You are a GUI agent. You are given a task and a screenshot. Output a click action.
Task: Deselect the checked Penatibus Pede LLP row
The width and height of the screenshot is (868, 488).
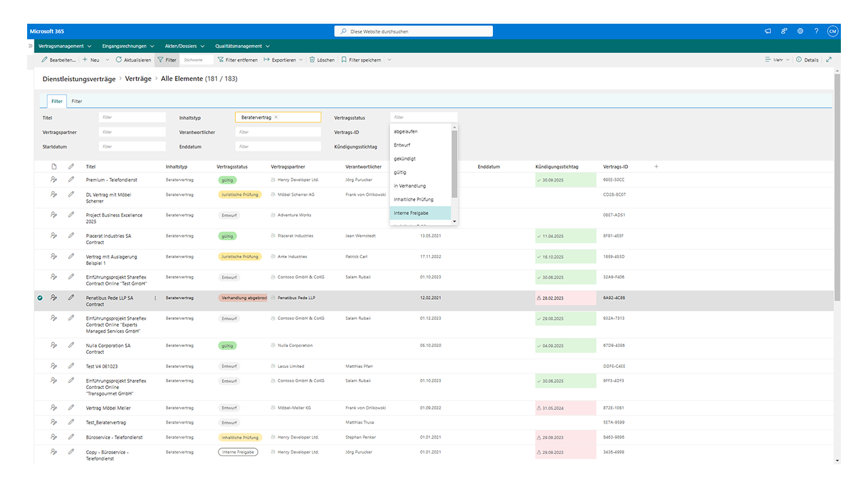[x=40, y=298]
